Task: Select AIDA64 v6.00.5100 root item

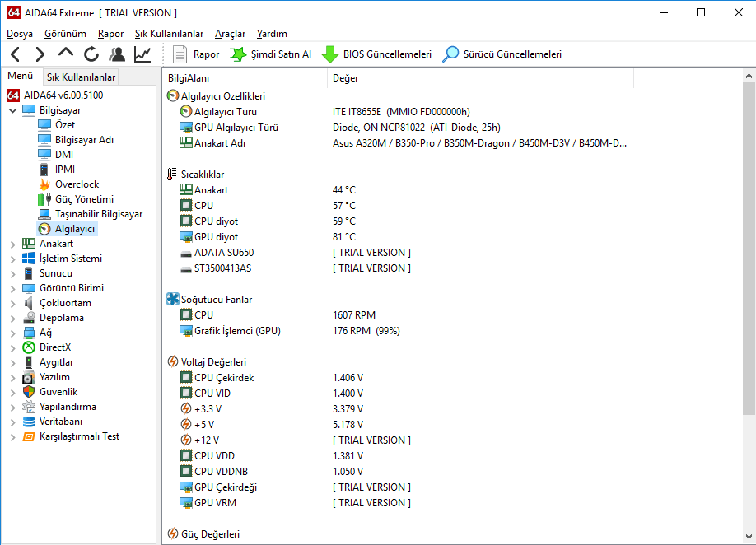Action: point(55,95)
